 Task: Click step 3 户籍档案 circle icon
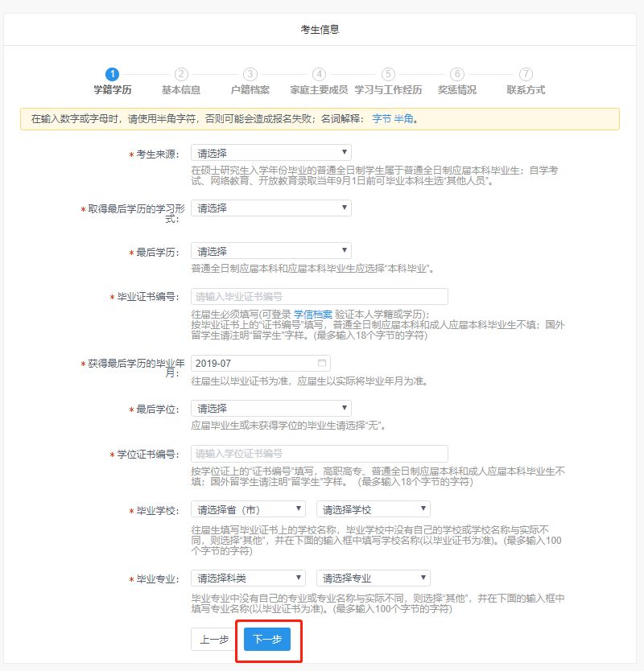coord(250,74)
